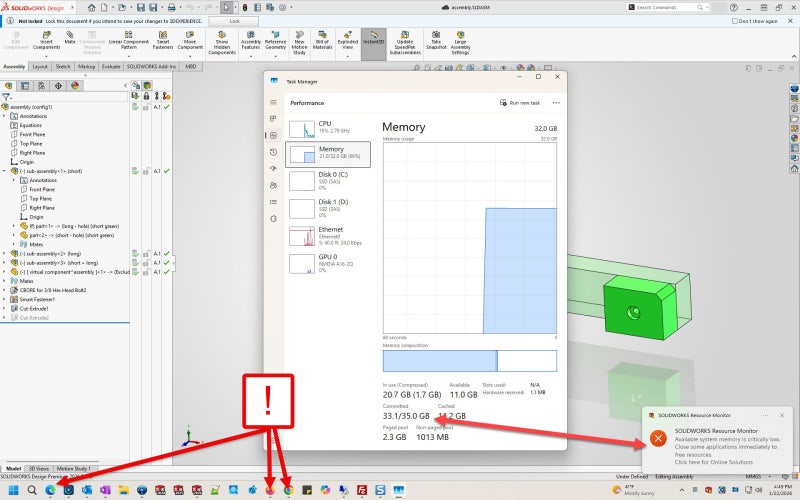The width and height of the screenshot is (800, 500).
Task: Click the Lock button in the notification bar
Action: 234,21
